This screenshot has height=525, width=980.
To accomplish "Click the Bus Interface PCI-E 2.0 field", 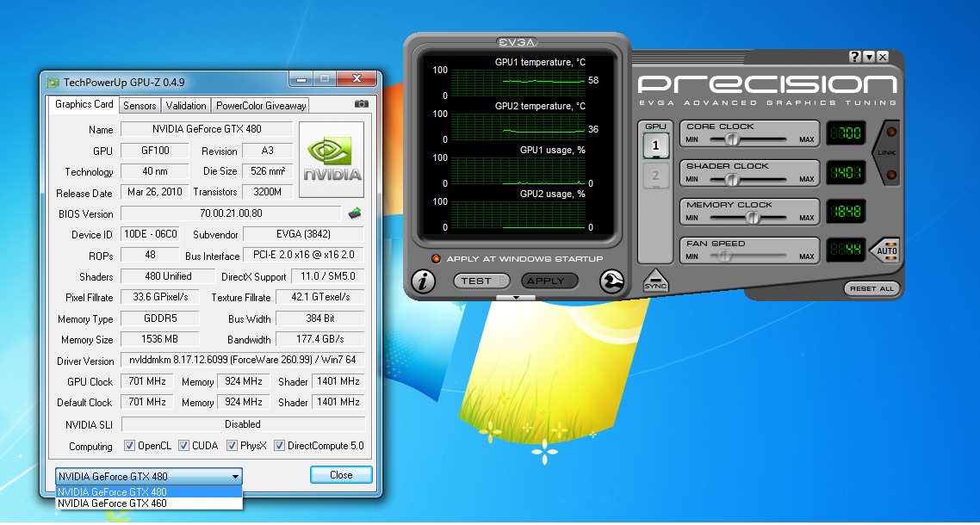I will [303, 255].
